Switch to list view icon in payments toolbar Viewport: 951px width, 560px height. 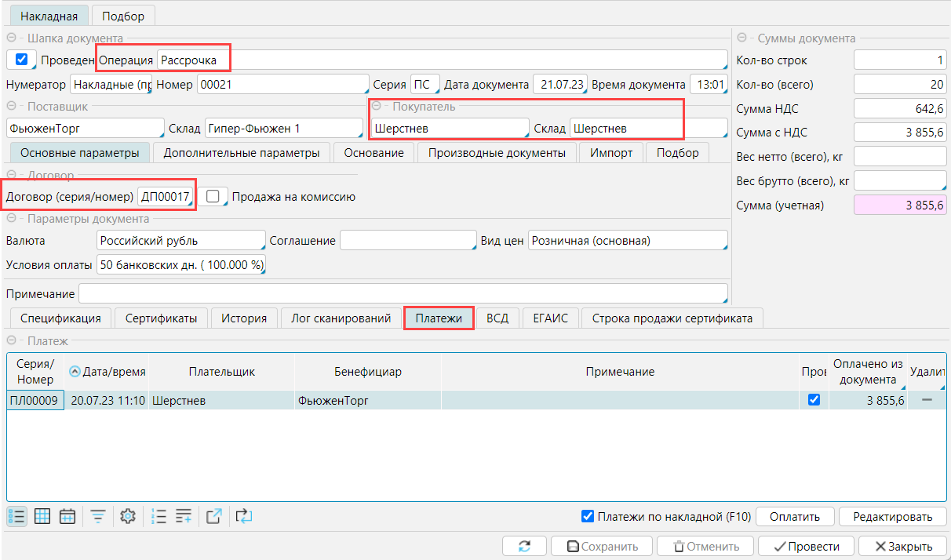pyautogui.click(x=16, y=516)
